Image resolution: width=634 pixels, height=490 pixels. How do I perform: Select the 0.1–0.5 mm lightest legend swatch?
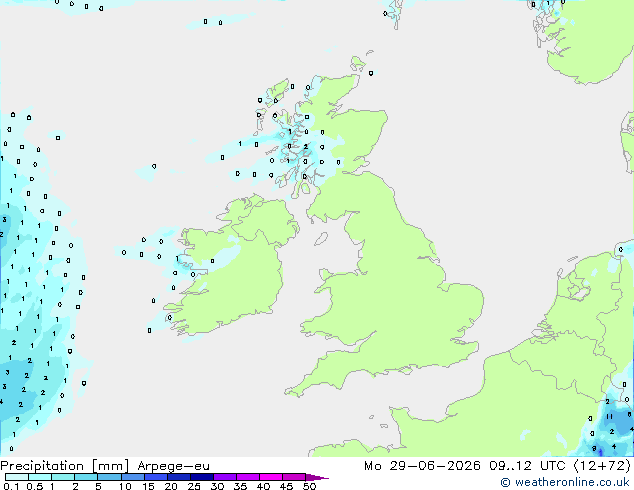[x=17, y=477]
